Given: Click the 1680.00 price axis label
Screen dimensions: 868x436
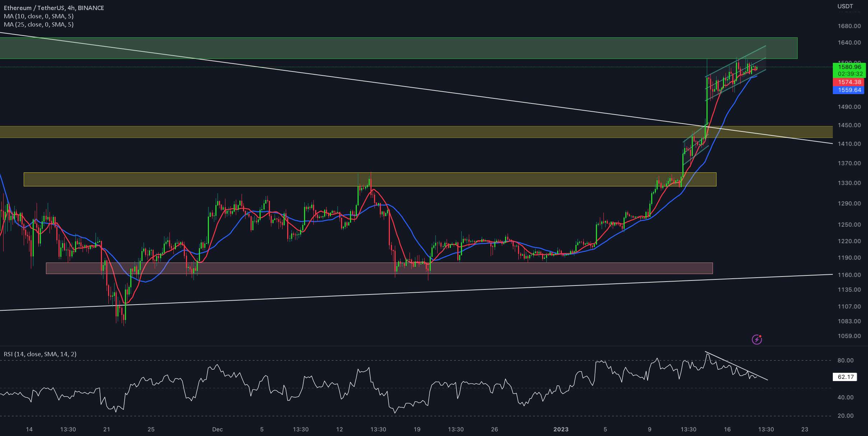Looking at the screenshot, I should coord(849,26).
